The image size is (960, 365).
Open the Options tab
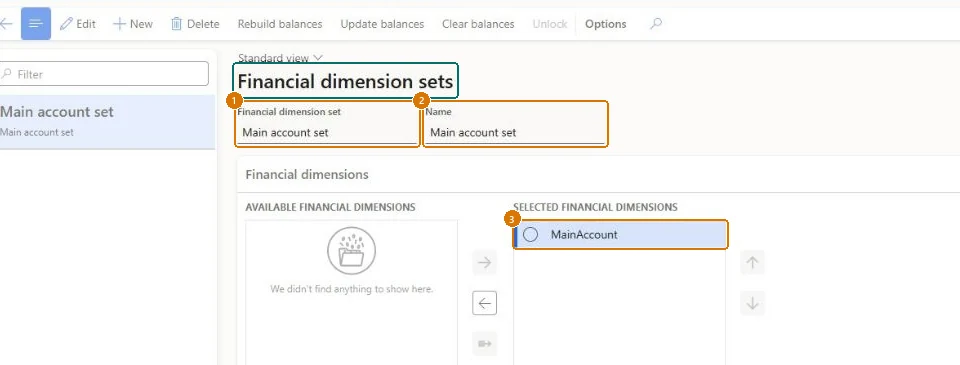[606, 24]
